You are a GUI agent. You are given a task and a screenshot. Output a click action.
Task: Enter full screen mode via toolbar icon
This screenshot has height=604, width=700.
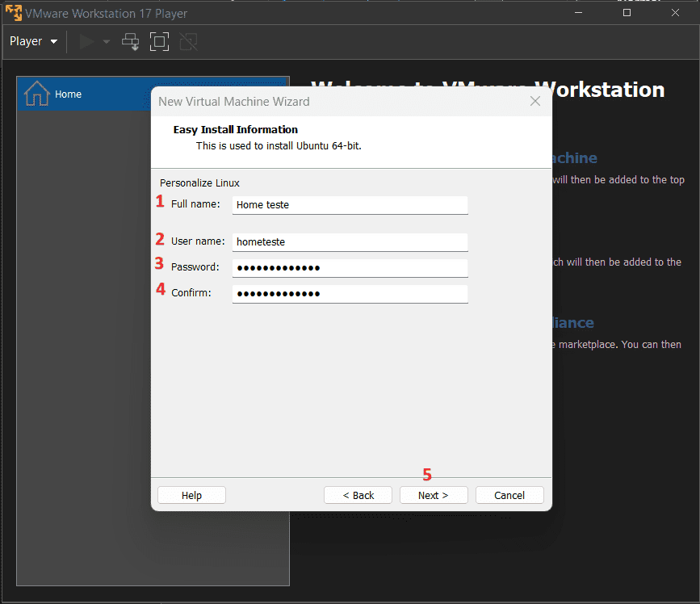pos(159,41)
